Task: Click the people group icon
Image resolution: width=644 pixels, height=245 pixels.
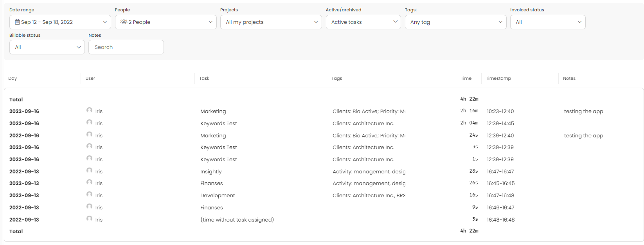Action: point(124,22)
